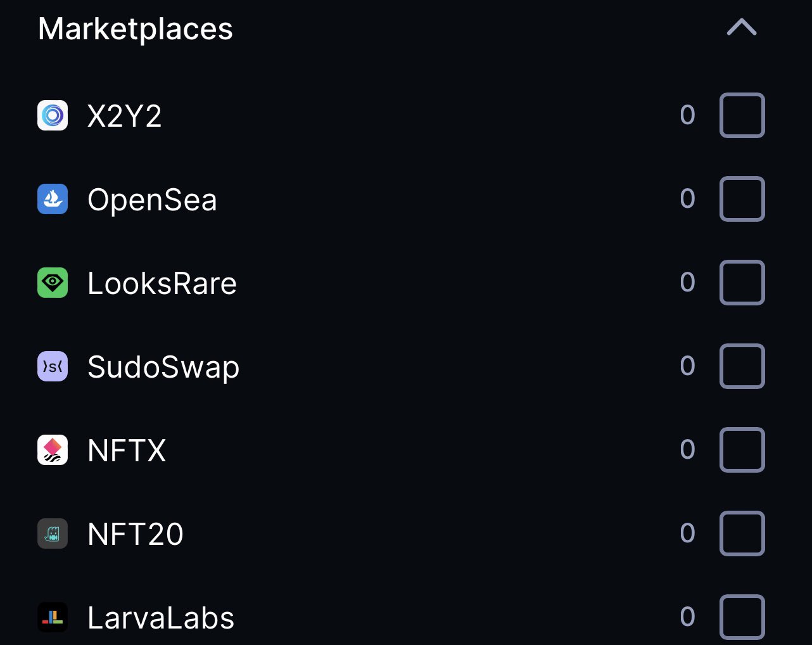
Task: Click the Marketplaces section heading
Action: tap(136, 29)
